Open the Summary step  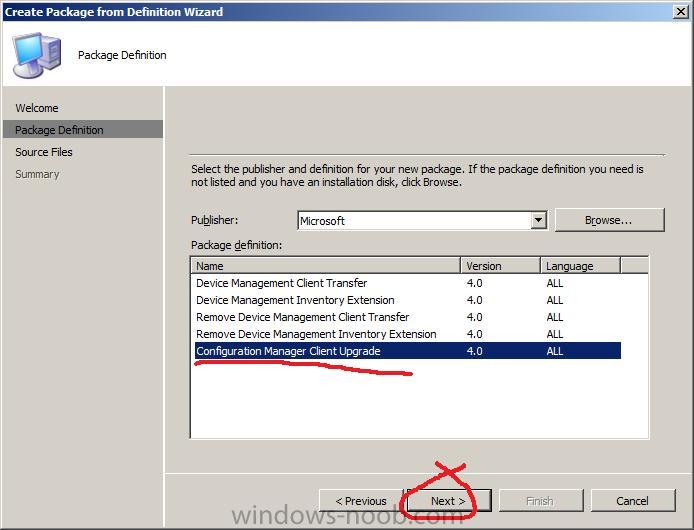coord(37,174)
